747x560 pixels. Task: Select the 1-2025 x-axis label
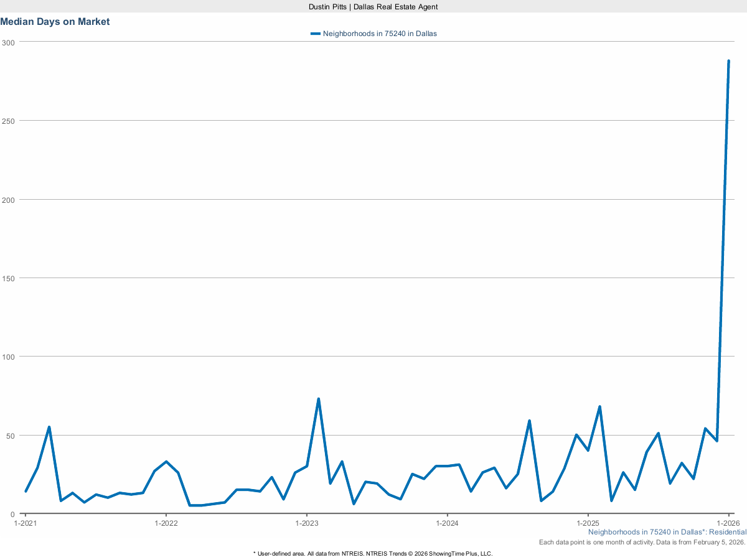pos(588,523)
